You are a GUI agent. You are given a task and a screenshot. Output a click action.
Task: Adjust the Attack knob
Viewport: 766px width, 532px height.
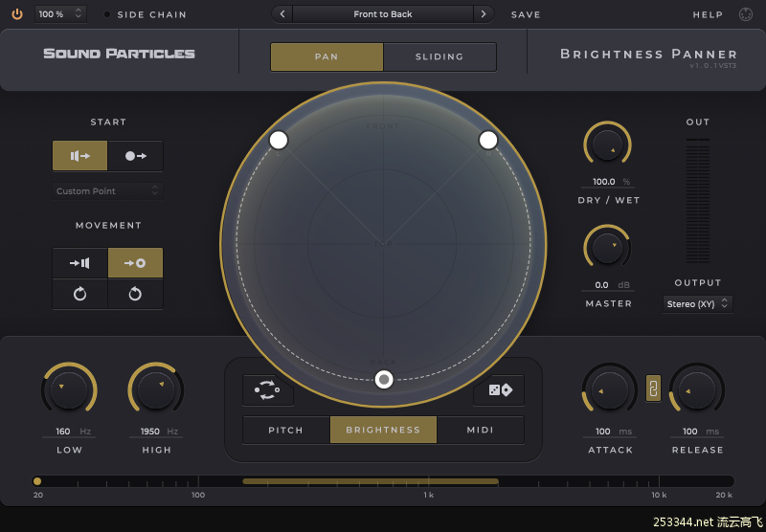coord(610,390)
